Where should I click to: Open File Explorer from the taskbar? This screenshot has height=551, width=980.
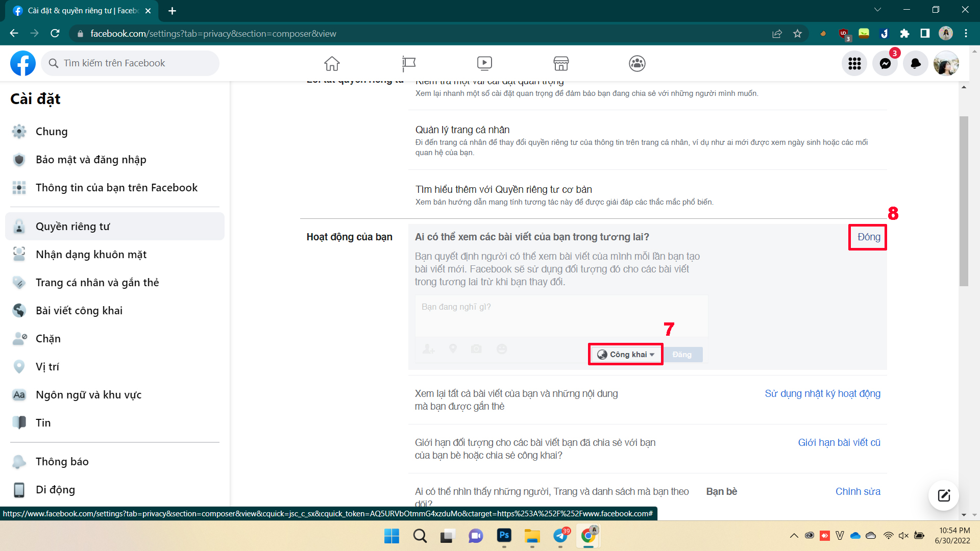click(x=532, y=536)
